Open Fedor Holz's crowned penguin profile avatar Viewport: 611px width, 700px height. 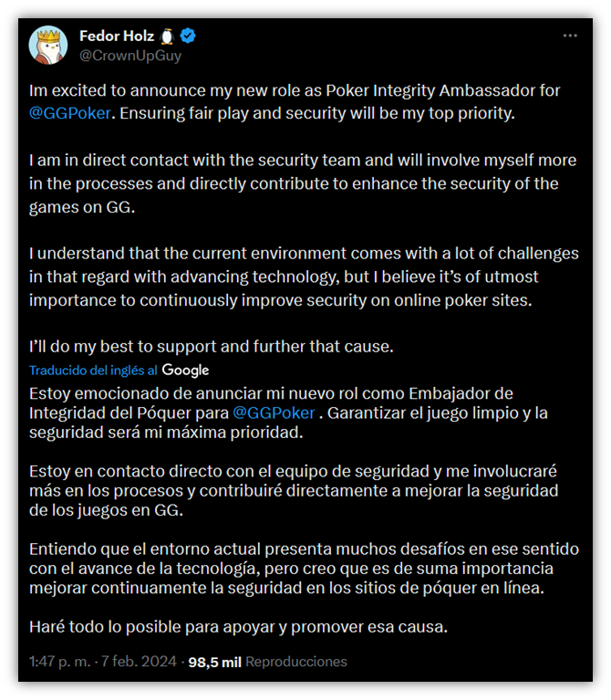[48, 45]
